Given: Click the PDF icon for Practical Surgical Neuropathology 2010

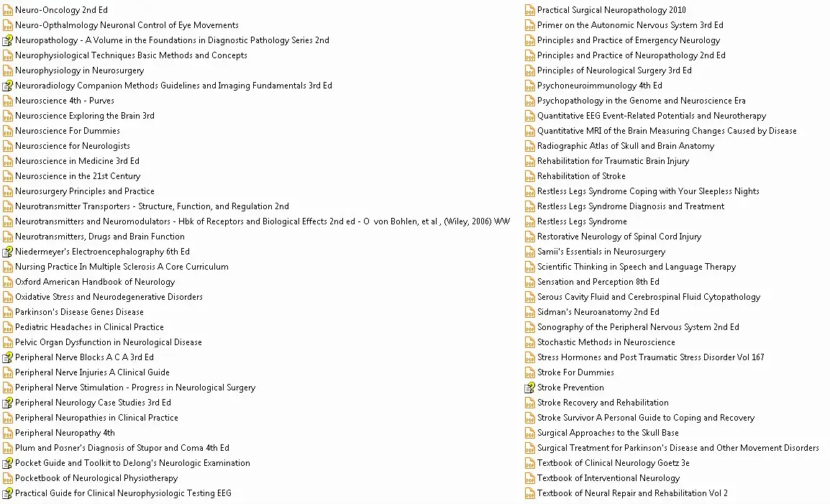Looking at the screenshot, I should 530,10.
